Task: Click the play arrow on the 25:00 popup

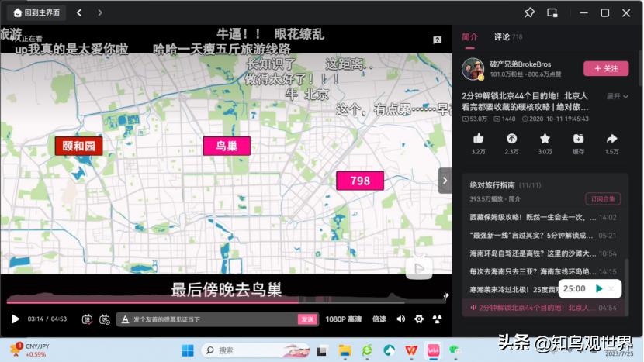Action: coord(599,289)
